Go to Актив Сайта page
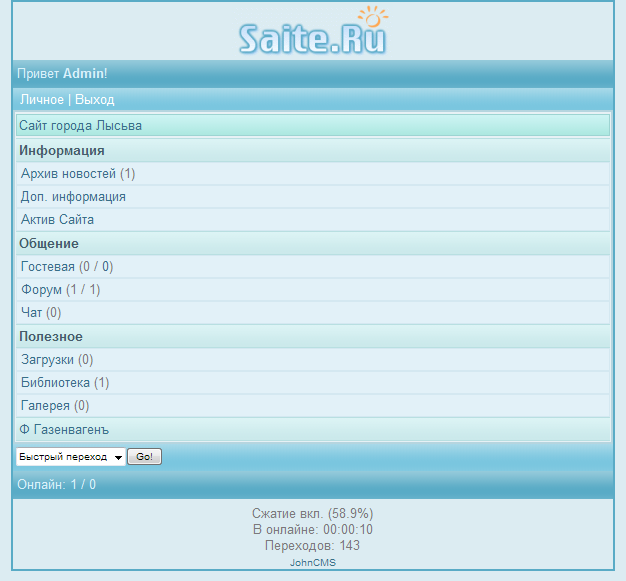The width and height of the screenshot is (626, 581). pos(57,220)
